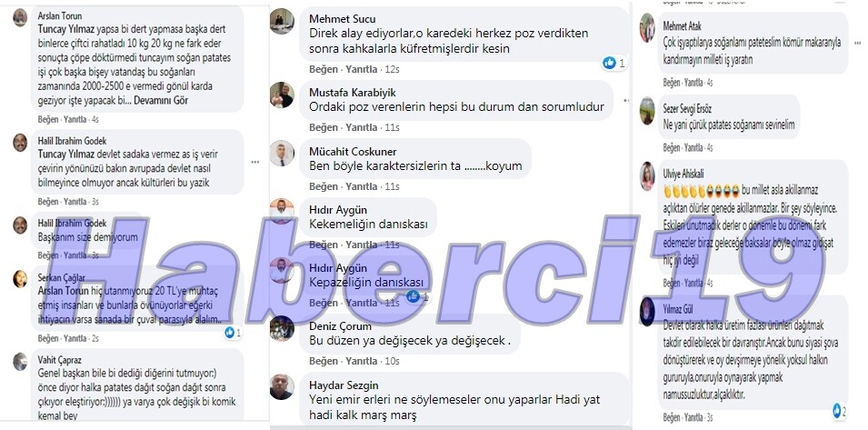
Task: Click the like reaction icon on Serkan Çağlar's comment
Action: tap(230, 333)
